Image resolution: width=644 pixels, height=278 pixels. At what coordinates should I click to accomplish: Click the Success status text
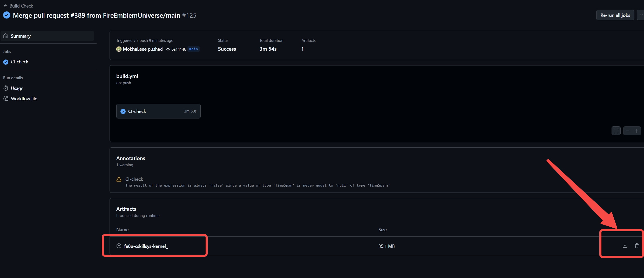227,49
